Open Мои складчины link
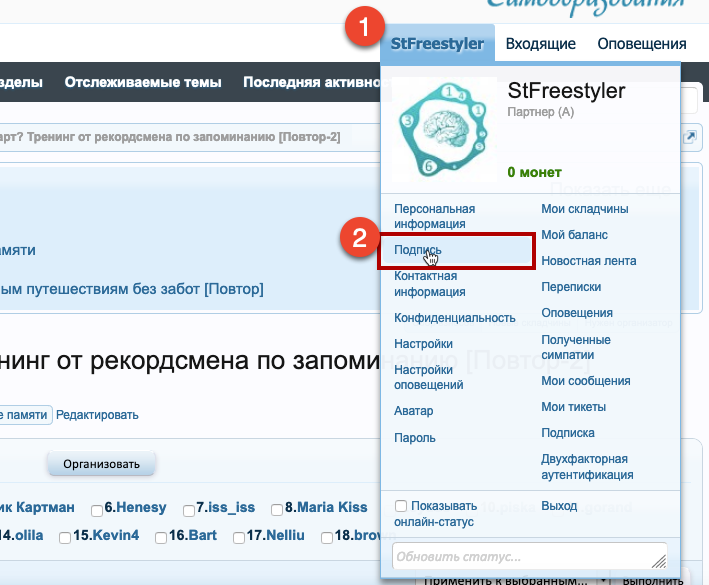The image size is (709, 585). click(x=585, y=209)
